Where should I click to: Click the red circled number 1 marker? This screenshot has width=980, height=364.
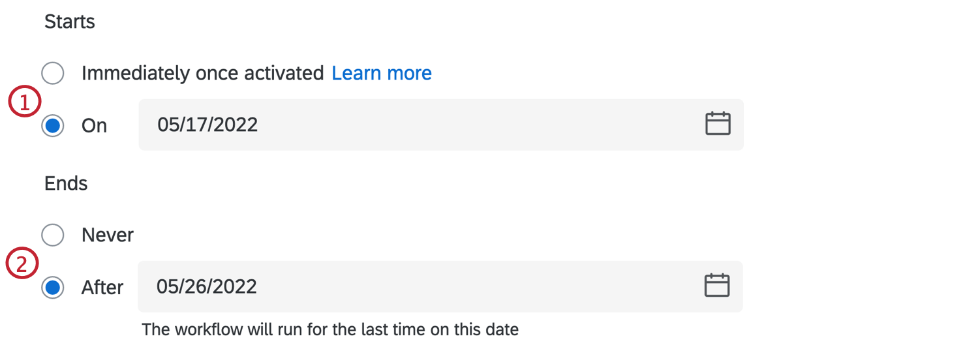tap(25, 103)
